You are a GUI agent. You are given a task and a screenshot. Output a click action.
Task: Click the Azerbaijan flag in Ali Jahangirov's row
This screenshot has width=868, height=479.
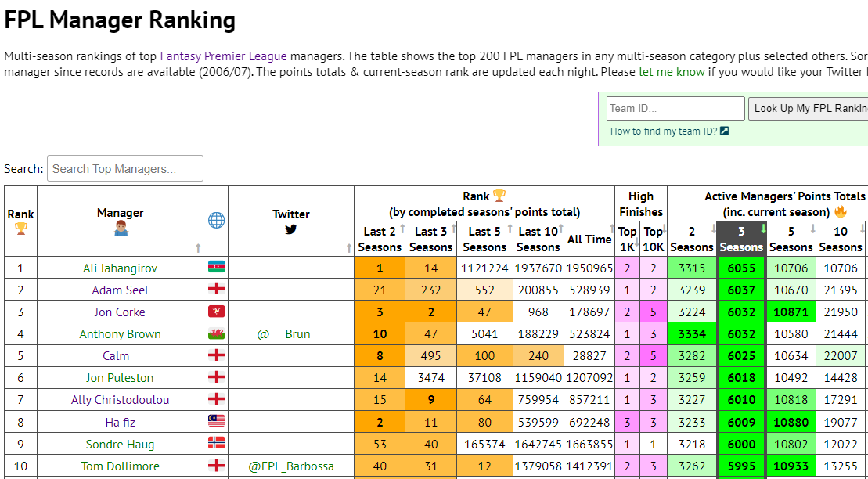[216, 268]
